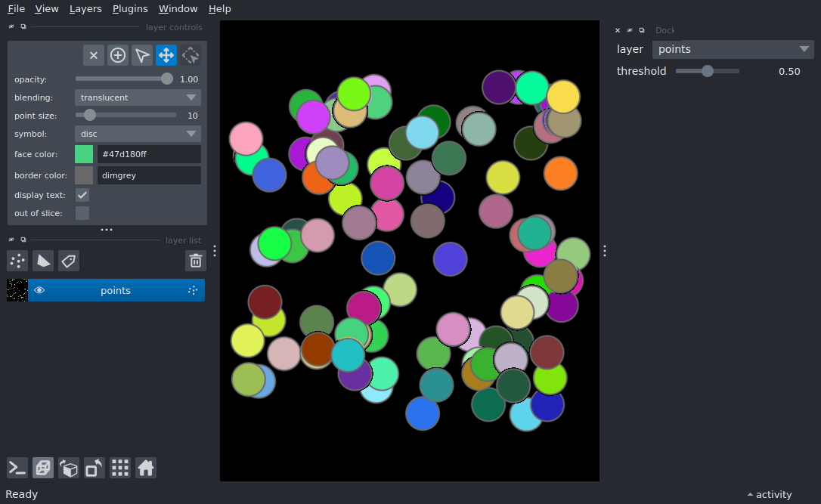821x504 pixels.
Task: Close the Dock widget with X
Action: click(618, 30)
